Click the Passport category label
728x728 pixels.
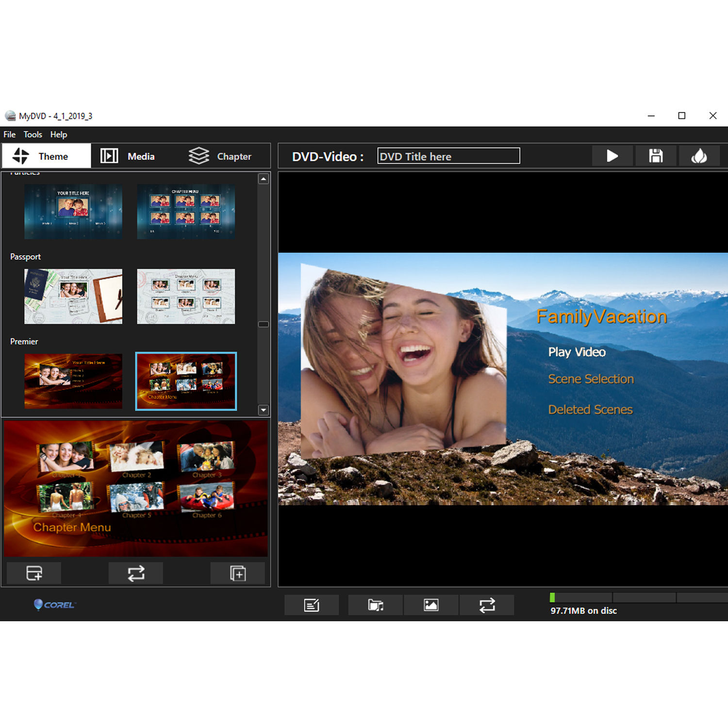(x=25, y=257)
